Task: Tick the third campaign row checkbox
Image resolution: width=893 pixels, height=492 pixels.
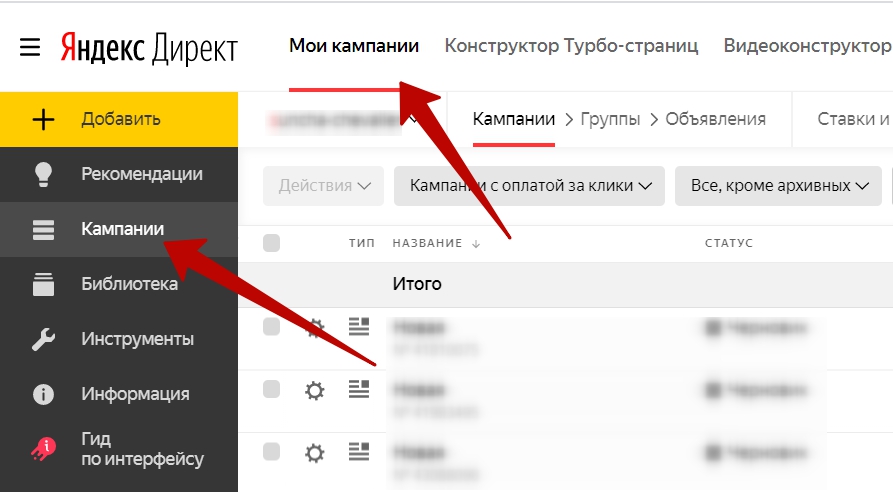Action: click(x=272, y=452)
